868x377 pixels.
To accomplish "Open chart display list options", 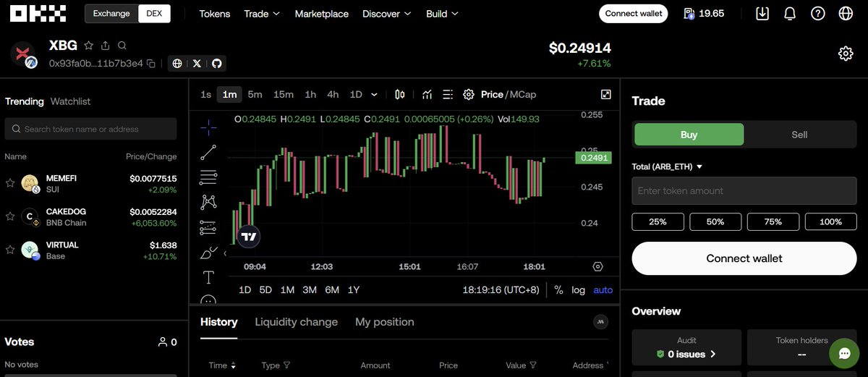I will pyautogui.click(x=448, y=94).
